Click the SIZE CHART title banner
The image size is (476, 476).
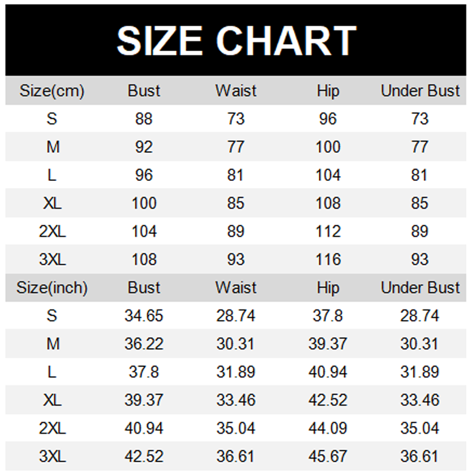(237, 40)
